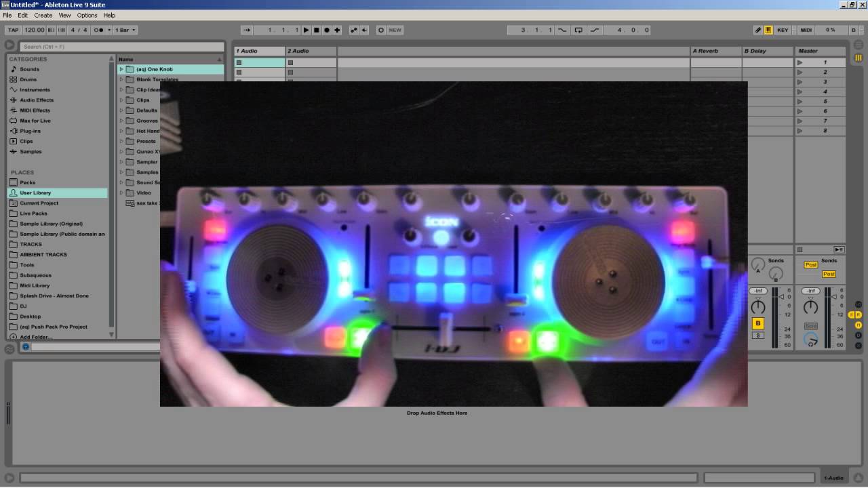Switch to Session View selector icon
The height and width of the screenshot is (488, 868).
(x=858, y=58)
